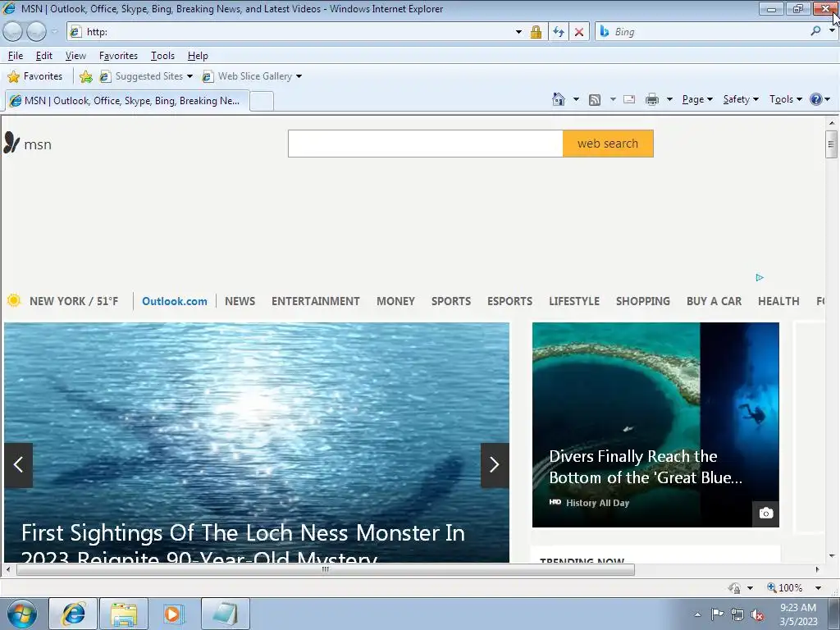This screenshot has height=630, width=840.
Task: Expand Web Slice Gallery dropdown
Action: [x=299, y=76]
